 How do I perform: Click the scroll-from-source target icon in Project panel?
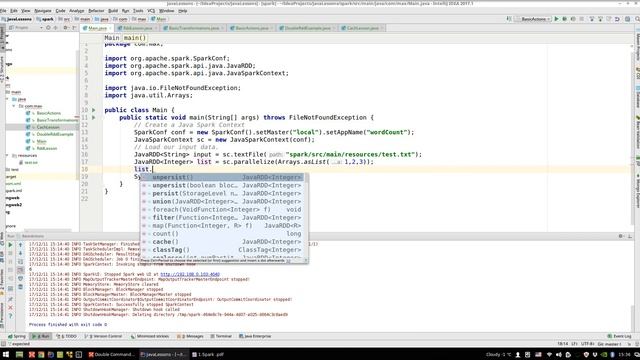(x=48, y=28)
